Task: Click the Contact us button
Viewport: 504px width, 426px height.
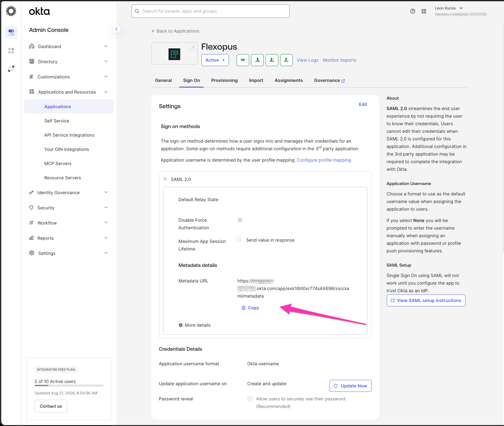Action: (x=51, y=406)
